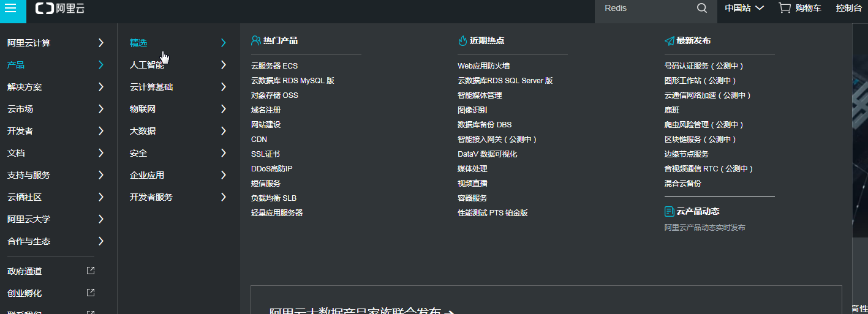Select the 云计算基础 submenu category
The image size is (868, 314).
click(x=151, y=87)
